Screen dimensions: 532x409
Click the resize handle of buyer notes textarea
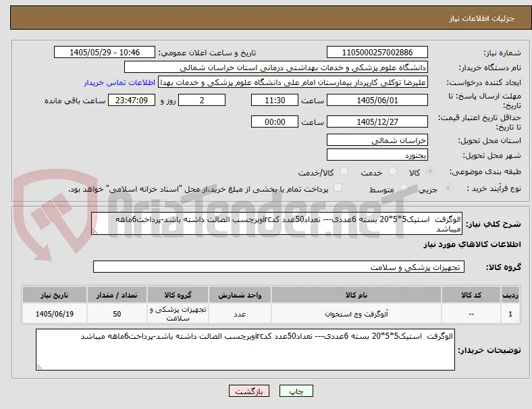point(39,366)
